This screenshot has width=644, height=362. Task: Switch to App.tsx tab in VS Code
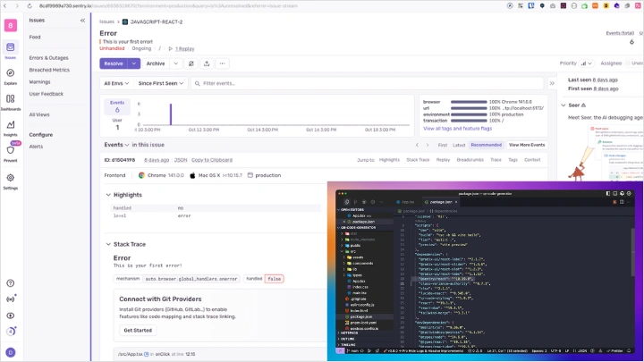[x=405, y=202]
